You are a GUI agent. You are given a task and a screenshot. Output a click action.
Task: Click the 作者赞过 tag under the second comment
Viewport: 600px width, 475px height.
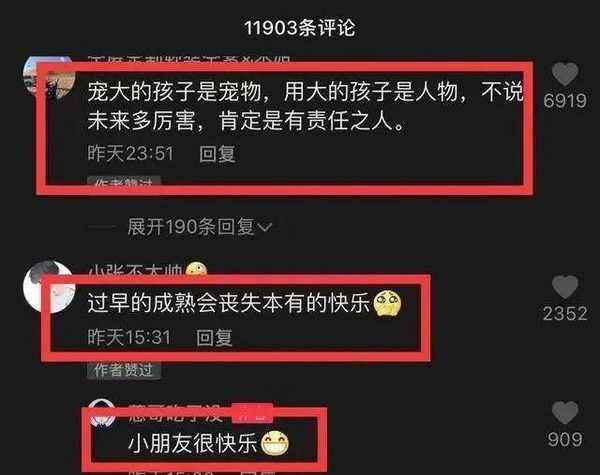[x=124, y=370]
